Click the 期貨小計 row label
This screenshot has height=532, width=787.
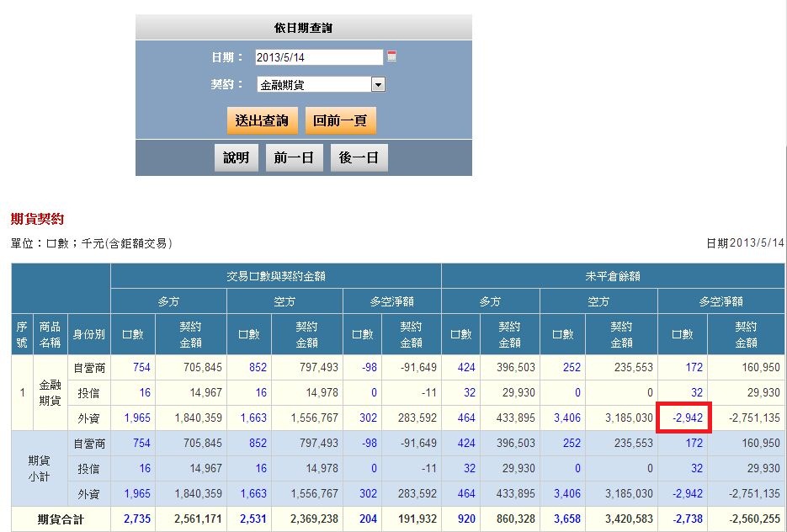point(40,468)
